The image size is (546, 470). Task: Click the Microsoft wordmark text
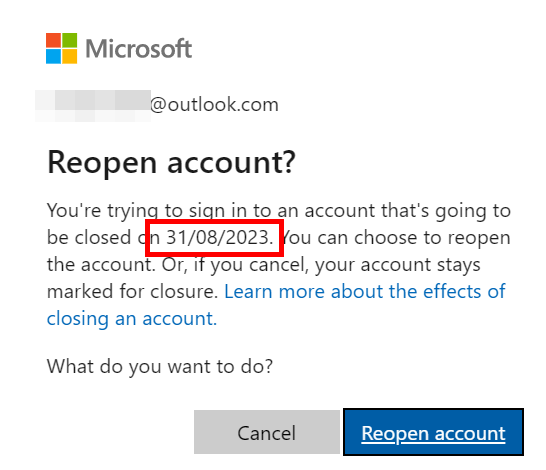tap(139, 48)
